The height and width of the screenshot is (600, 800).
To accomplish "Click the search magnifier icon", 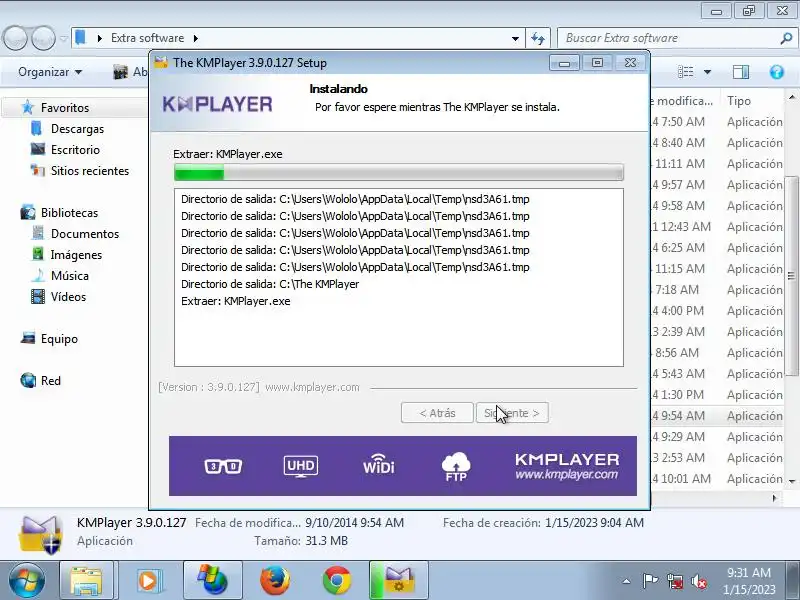I will pyautogui.click(x=786, y=38).
